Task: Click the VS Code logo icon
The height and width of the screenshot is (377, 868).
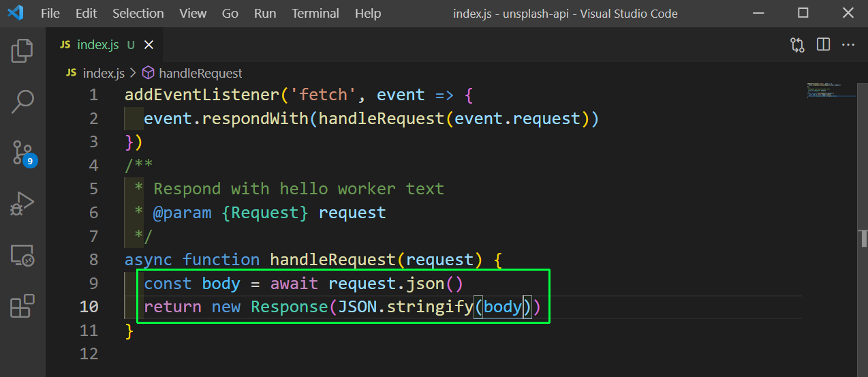Action: tap(16, 13)
